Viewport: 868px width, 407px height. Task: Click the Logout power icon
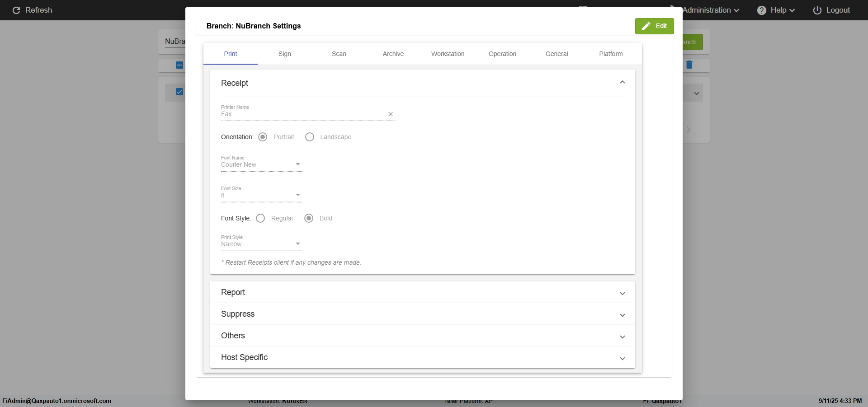tap(817, 10)
